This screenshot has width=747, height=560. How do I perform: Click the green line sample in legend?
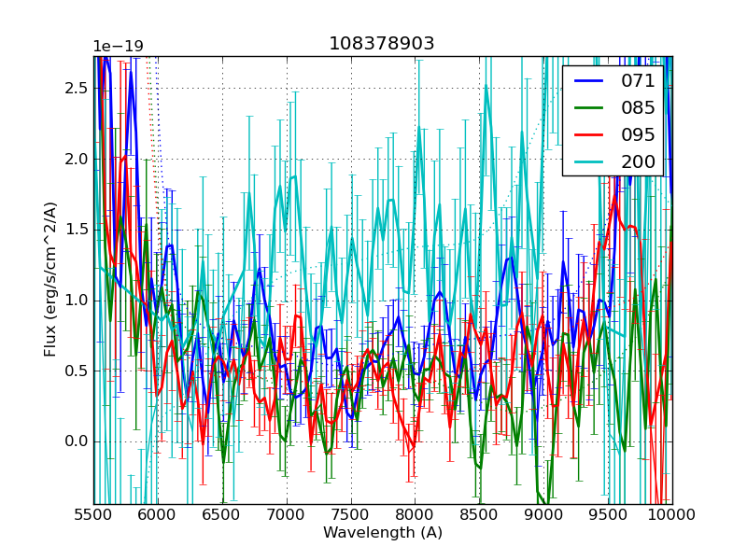pyautogui.click(x=588, y=108)
